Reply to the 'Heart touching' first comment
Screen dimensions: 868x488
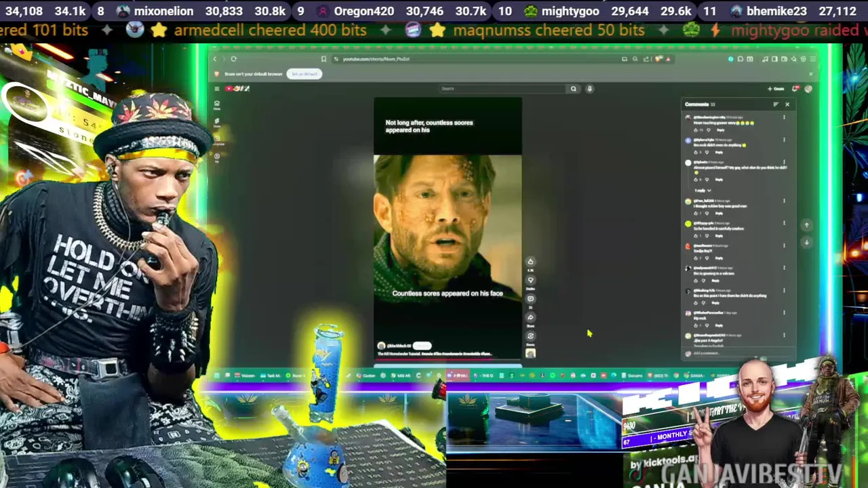pyautogui.click(x=719, y=129)
